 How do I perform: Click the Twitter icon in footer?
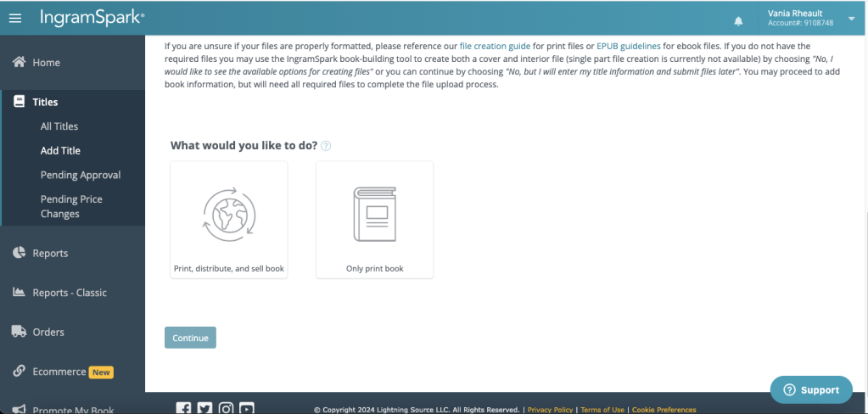[204, 408]
